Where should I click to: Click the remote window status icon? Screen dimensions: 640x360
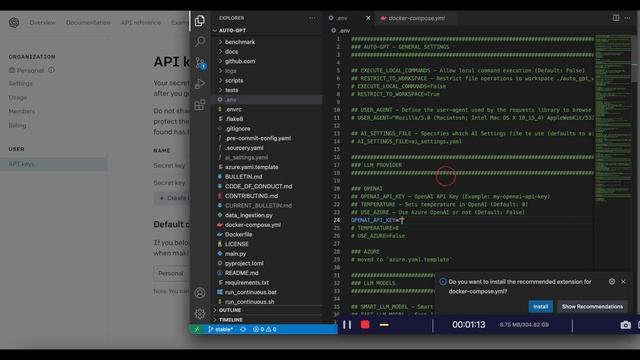click(x=197, y=329)
